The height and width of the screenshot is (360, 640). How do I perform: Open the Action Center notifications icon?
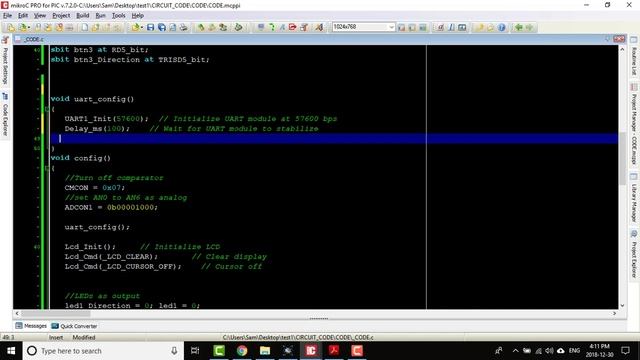(625, 351)
